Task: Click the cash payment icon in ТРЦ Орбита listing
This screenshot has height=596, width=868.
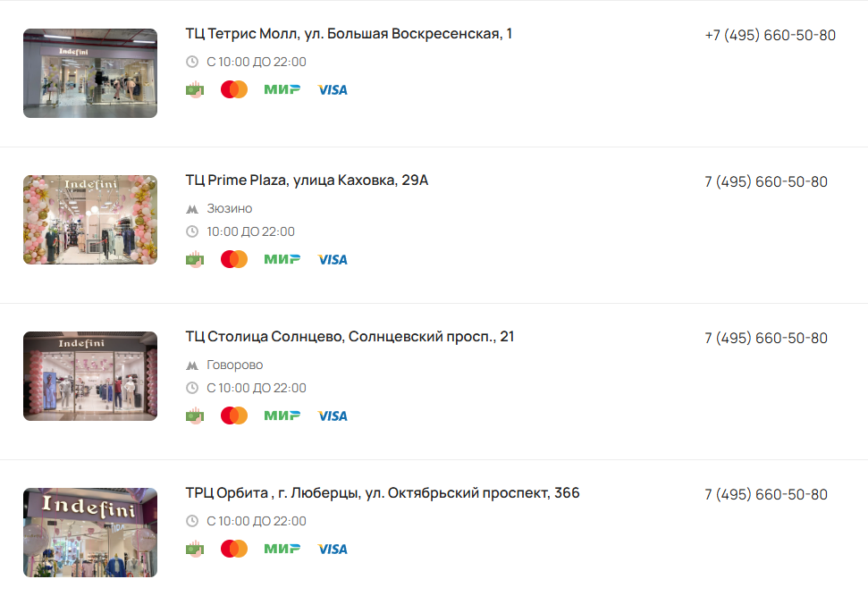Action: (195, 549)
